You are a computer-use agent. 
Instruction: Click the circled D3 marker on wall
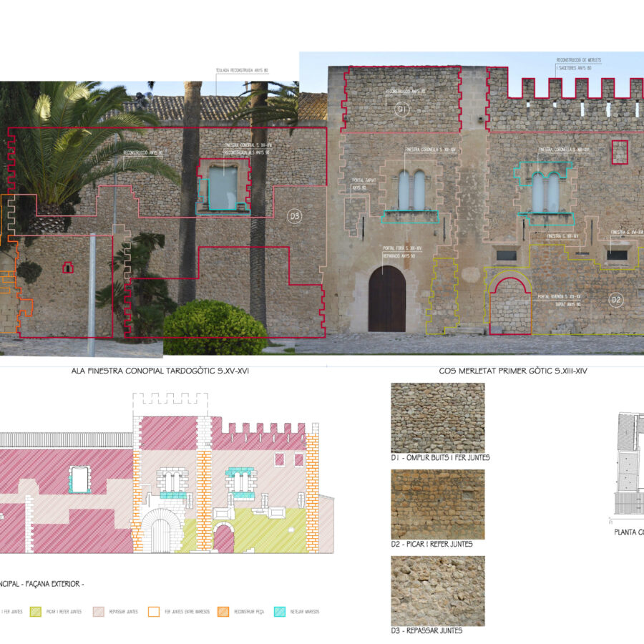click(x=293, y=215)
